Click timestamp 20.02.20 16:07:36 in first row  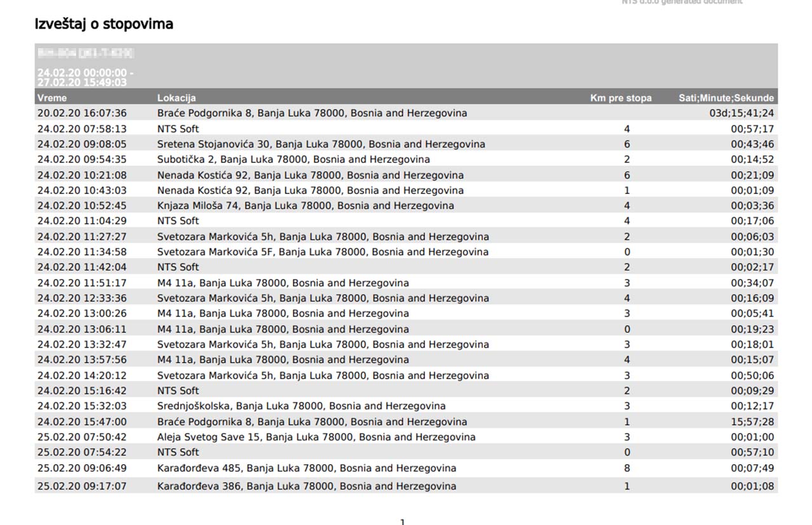click(82, 113)
